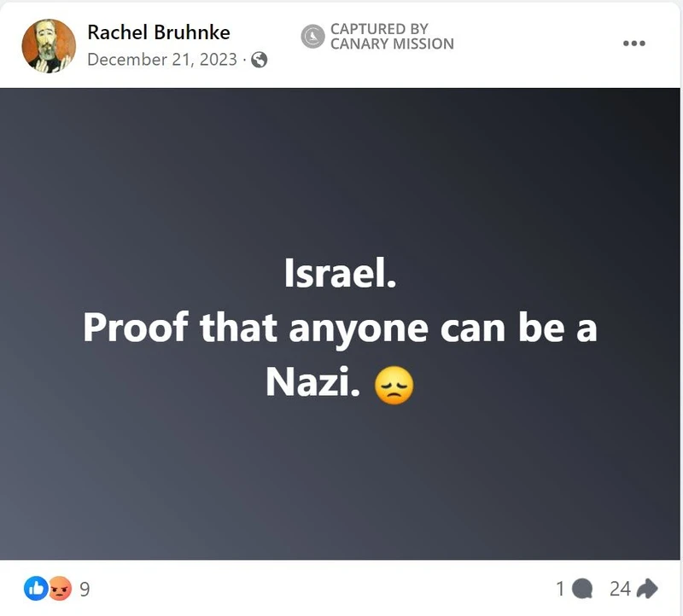
Task: Click the sad emoji in the post text
Action: [395, 384]
